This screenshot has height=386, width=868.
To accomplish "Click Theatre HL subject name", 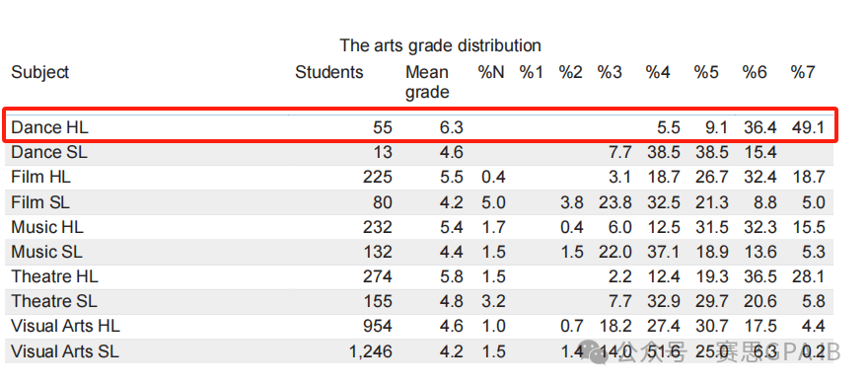I will click(54, 276).
